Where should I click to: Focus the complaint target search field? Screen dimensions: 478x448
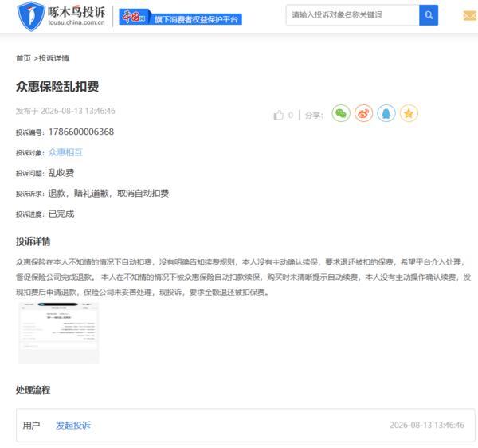(x=352, y=15)
